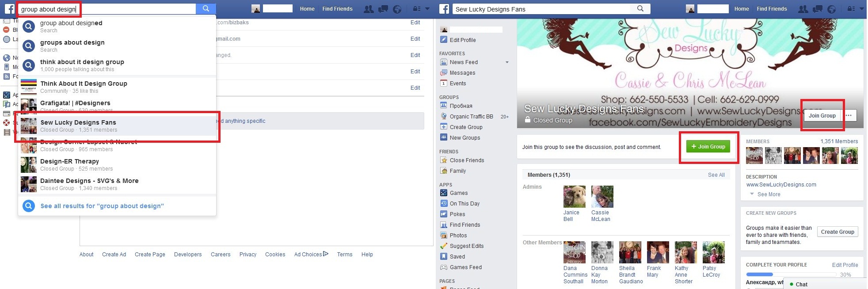Click the green + Join Group button
The image size is (868, 289).
[x=708, y=147]
